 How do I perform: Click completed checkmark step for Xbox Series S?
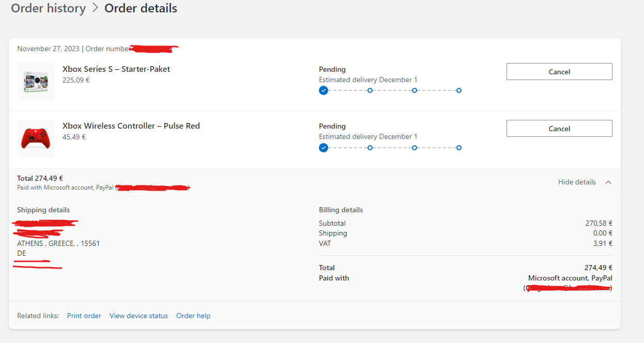(x=324, y=90)
